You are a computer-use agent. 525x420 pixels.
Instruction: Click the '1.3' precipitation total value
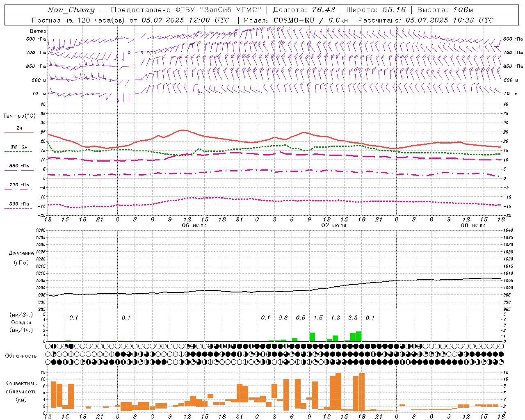click(x=336, y=317)
